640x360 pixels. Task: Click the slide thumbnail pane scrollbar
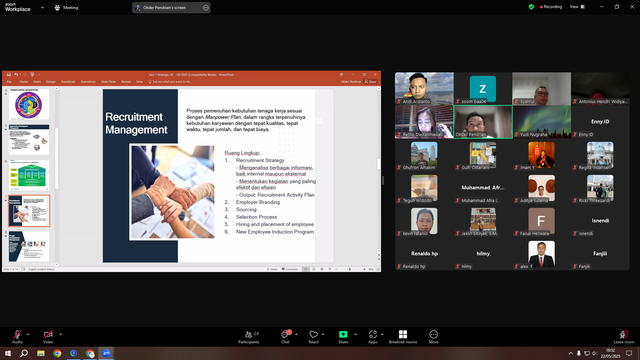click(56, 158)
